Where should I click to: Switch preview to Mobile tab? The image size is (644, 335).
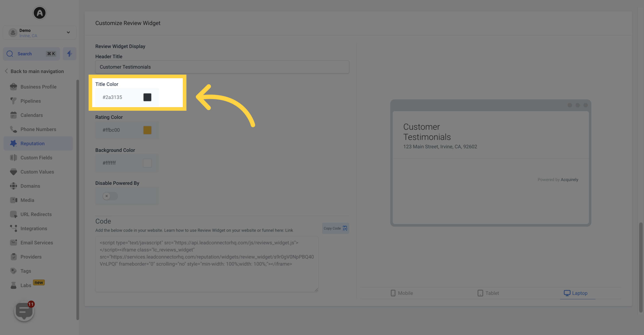[x=401, y=293]
